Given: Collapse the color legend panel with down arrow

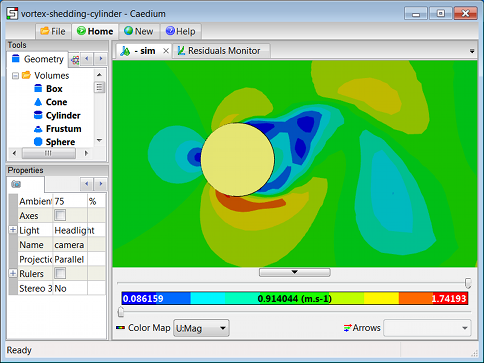Looking at the screenshot, I should click(295, 272).
